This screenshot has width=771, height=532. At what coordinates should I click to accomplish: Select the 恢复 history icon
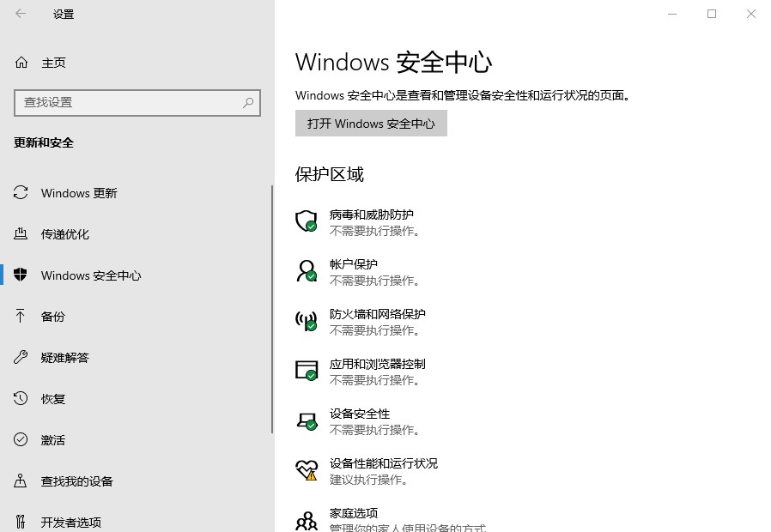pyautogui.click(x=21, y=398)
